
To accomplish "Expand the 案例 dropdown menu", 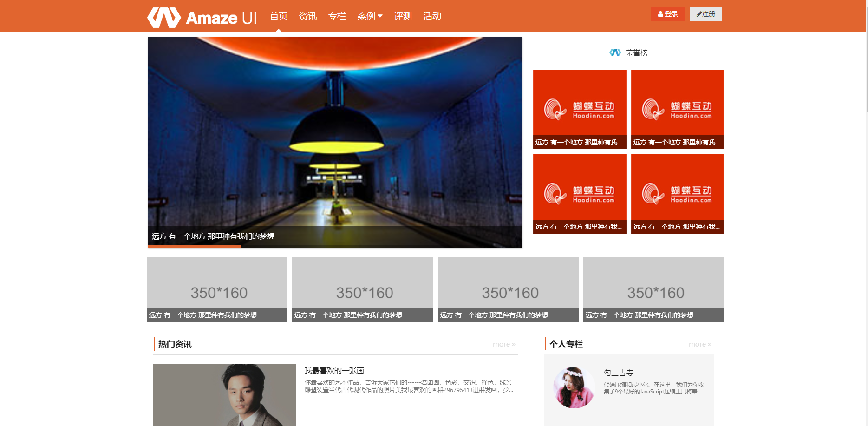I will point(370,16).
